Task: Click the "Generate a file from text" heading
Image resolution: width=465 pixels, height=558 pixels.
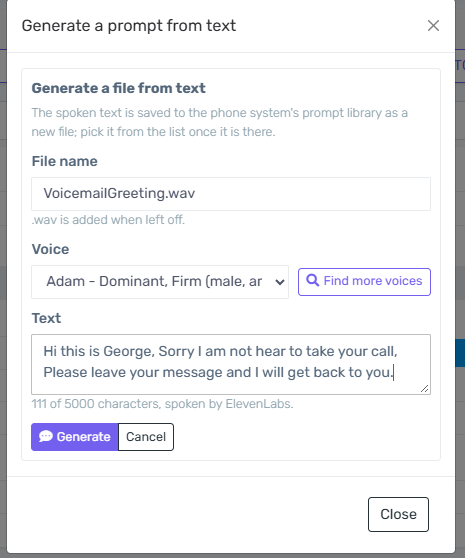Action: click(118, 88)
